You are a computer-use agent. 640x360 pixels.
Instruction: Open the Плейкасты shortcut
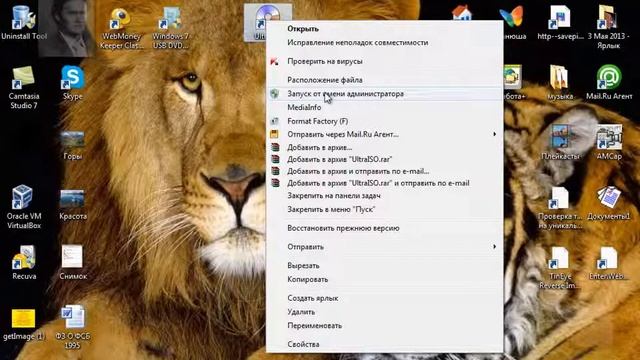point(560,142)
